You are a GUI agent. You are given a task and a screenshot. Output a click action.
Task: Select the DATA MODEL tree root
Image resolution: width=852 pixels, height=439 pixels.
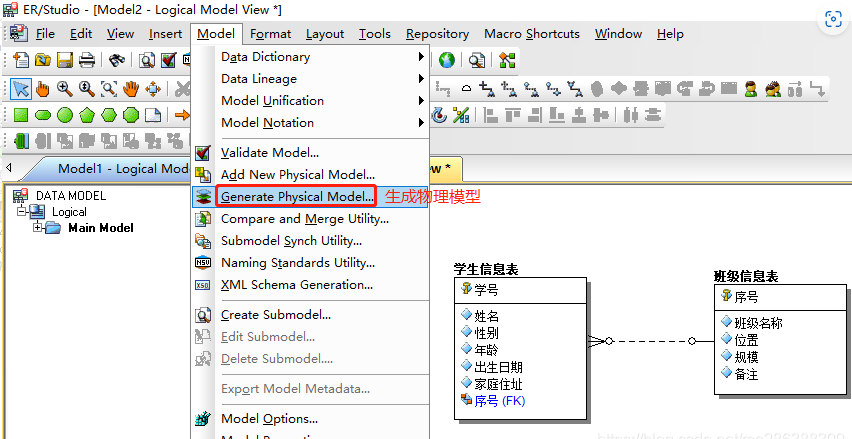(71, 196)
